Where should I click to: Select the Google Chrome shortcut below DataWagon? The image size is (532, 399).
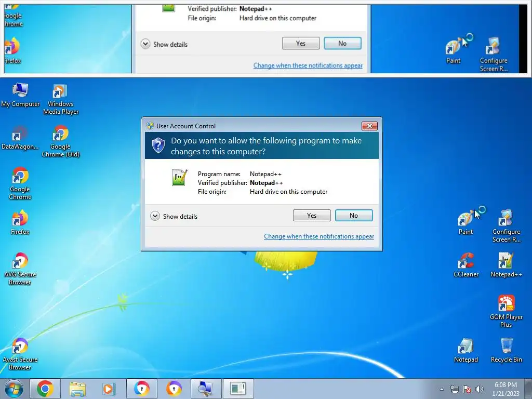(x=20, y=183)
